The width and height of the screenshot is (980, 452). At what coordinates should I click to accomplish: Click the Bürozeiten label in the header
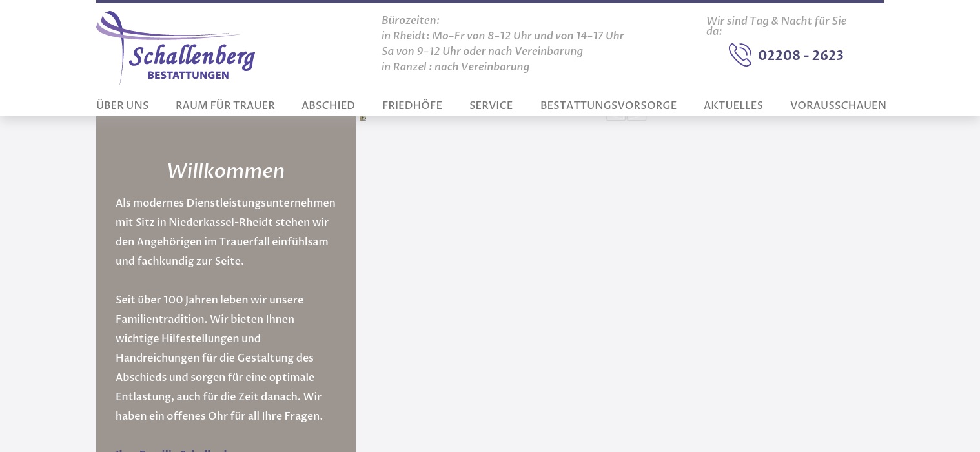click(x=411, y=21)
